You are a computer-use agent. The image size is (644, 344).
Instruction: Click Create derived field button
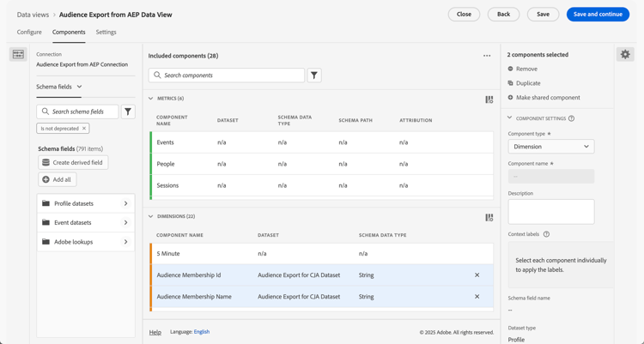pos(73,162)
